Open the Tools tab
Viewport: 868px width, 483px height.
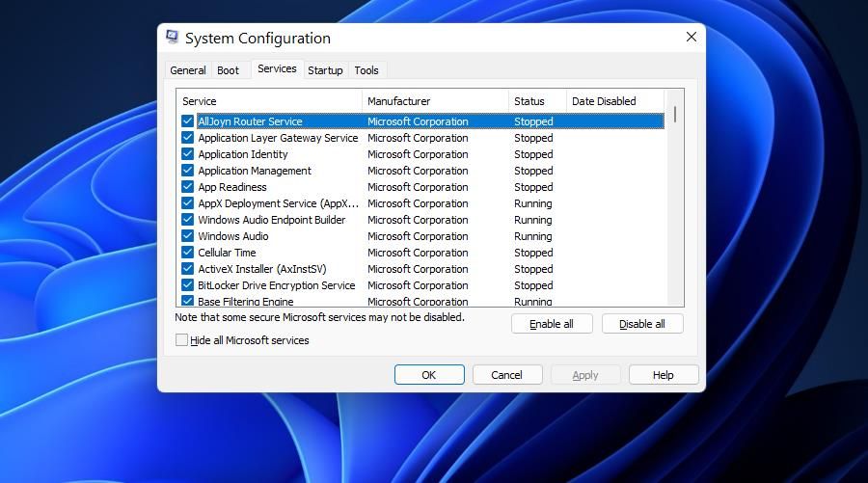click(x=366, y=70)
